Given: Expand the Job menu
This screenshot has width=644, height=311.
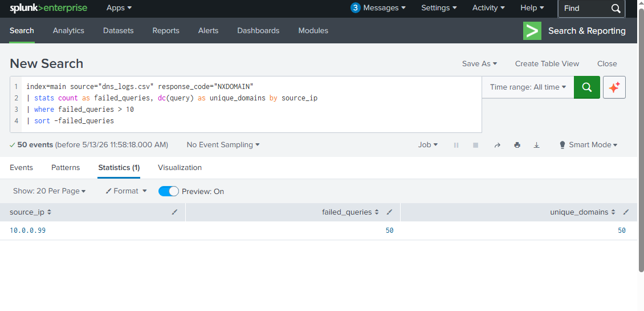Looking at the screenshot, I should pos(428,145).
